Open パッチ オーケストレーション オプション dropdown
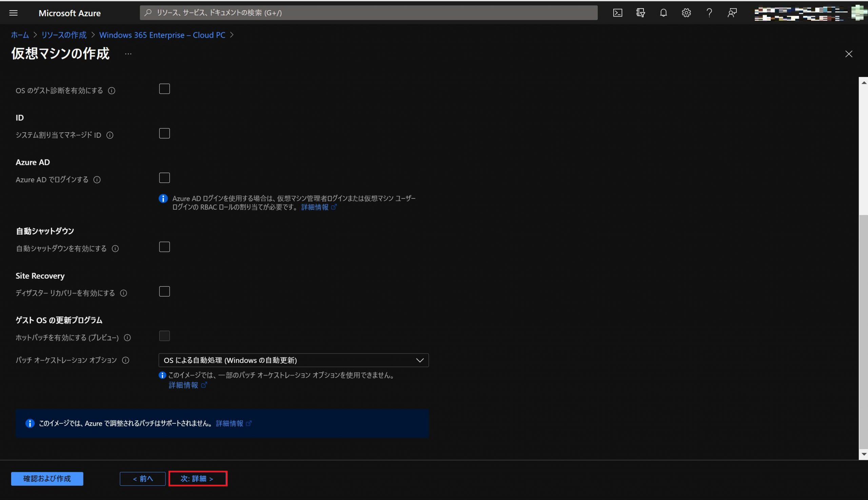 pyautogui.click(x=293, y=360)
